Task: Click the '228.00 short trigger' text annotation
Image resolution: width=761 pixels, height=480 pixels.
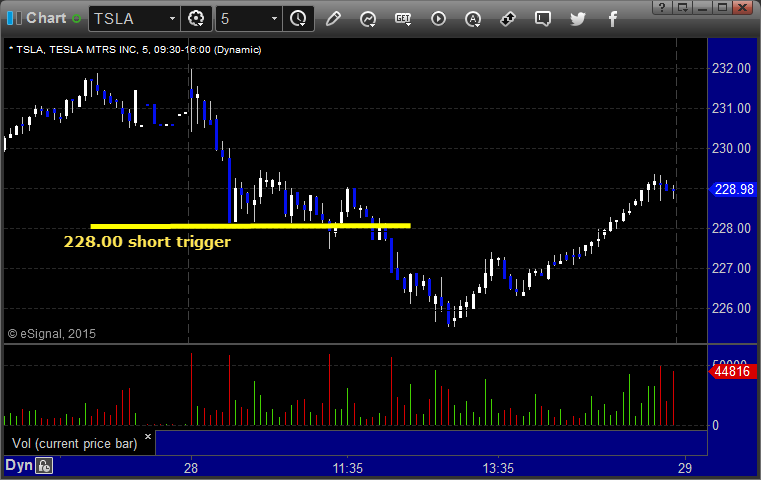Action: 147,242
